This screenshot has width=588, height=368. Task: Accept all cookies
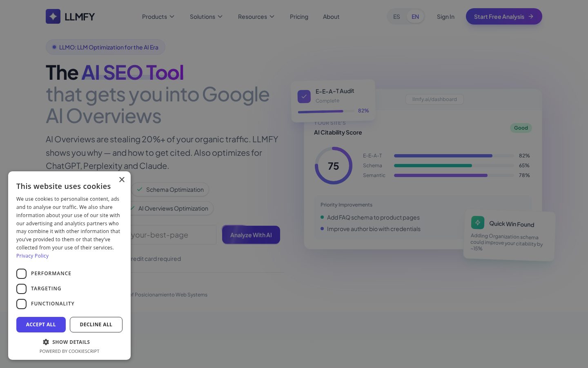(41, 325)
